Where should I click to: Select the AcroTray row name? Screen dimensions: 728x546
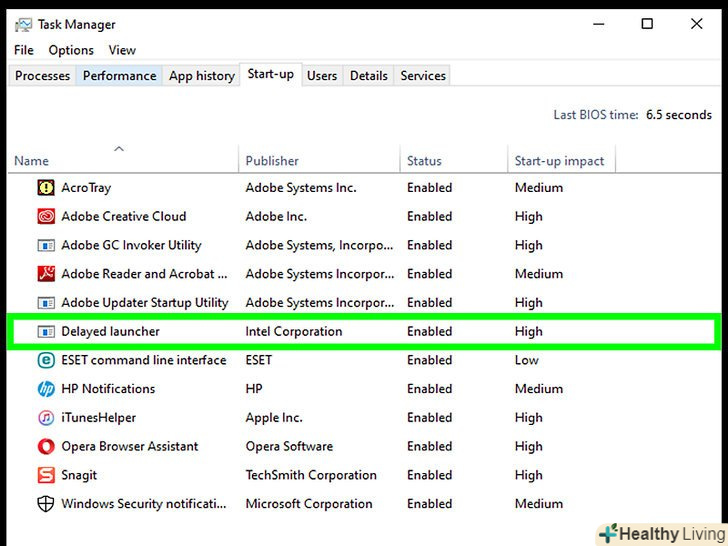point(86,188)
